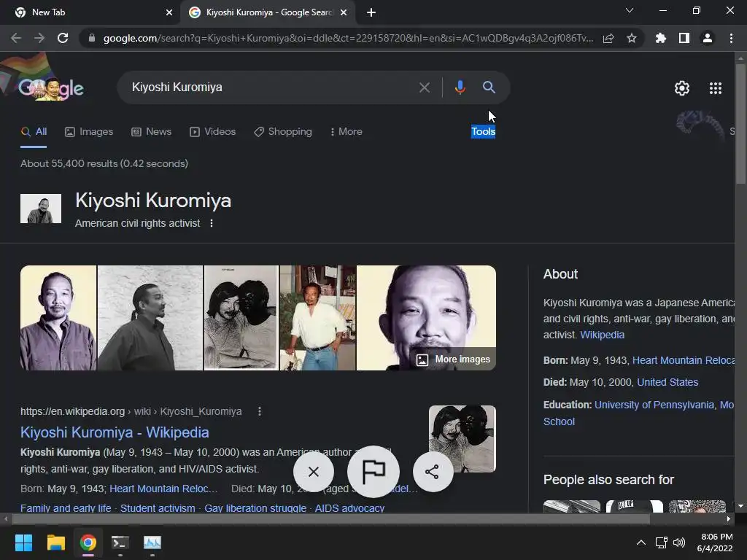Close the Kiyoshi Kuromiya search tab

pyautogui.click(x=344, y=12)
